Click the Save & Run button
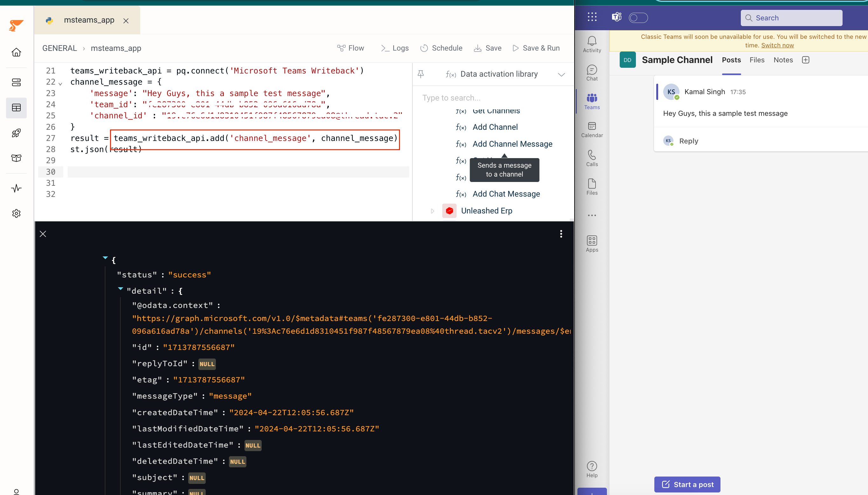The height and width of the screenshot is (495, 868). [536, 48]
